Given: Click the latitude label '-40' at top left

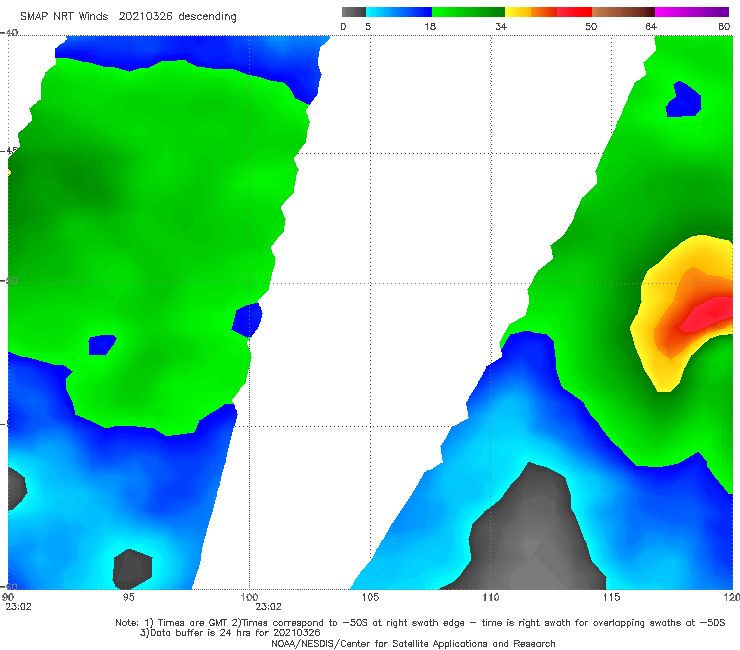Looking at the screenshot, I should pyautogui.click(x=10, y=33).
